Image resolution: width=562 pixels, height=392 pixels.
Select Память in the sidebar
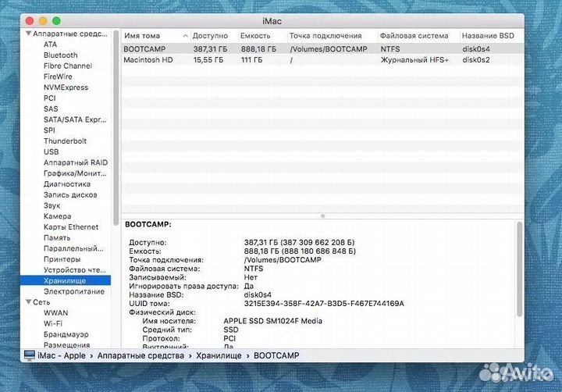click(x=57, y=238)
